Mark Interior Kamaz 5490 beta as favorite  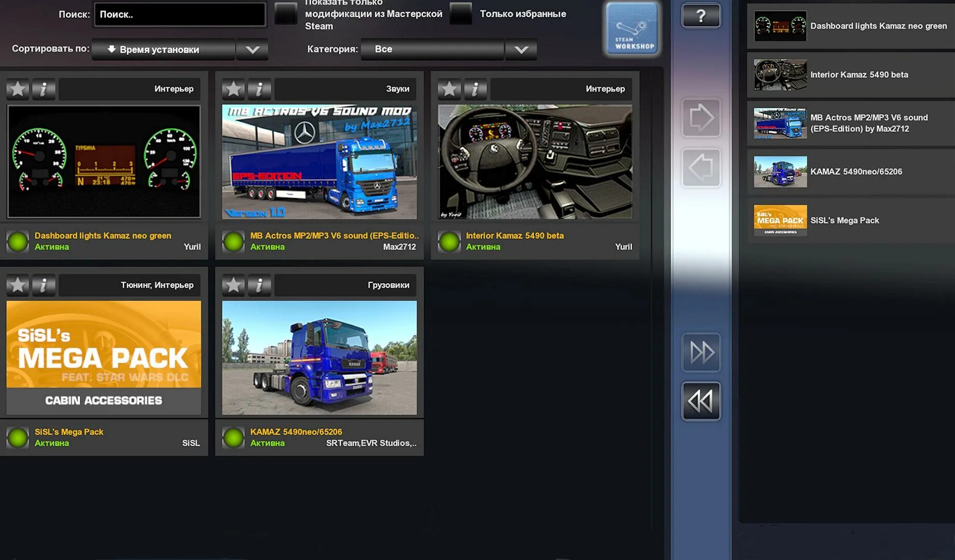449,89
